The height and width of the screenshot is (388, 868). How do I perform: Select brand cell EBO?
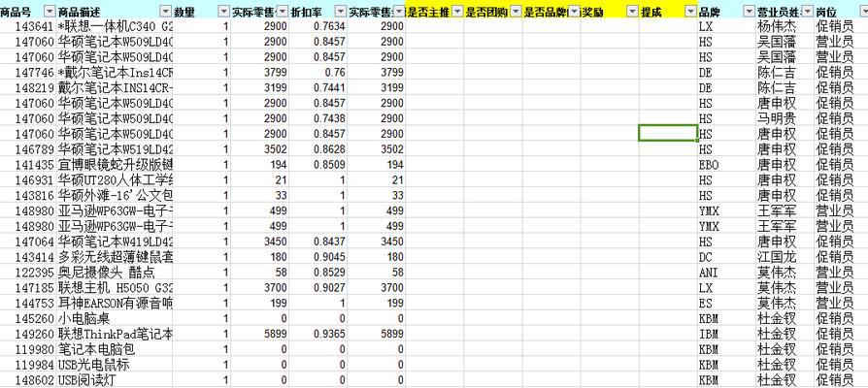(726, 165)
